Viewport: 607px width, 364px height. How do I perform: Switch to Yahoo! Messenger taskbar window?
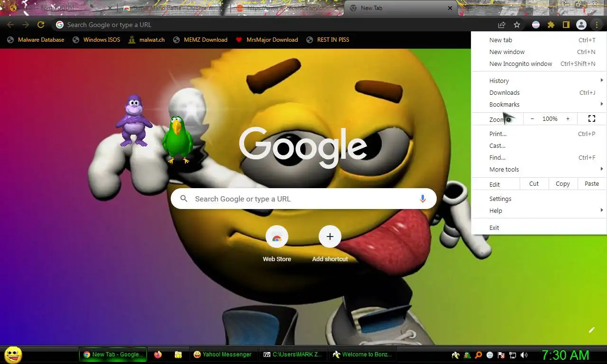[224, 355]
